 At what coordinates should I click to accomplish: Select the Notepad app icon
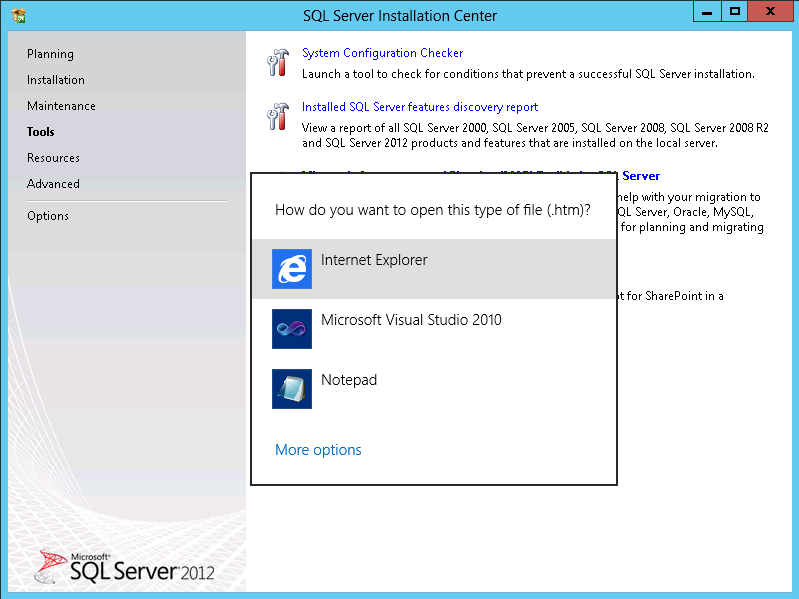tap(291, 389)
